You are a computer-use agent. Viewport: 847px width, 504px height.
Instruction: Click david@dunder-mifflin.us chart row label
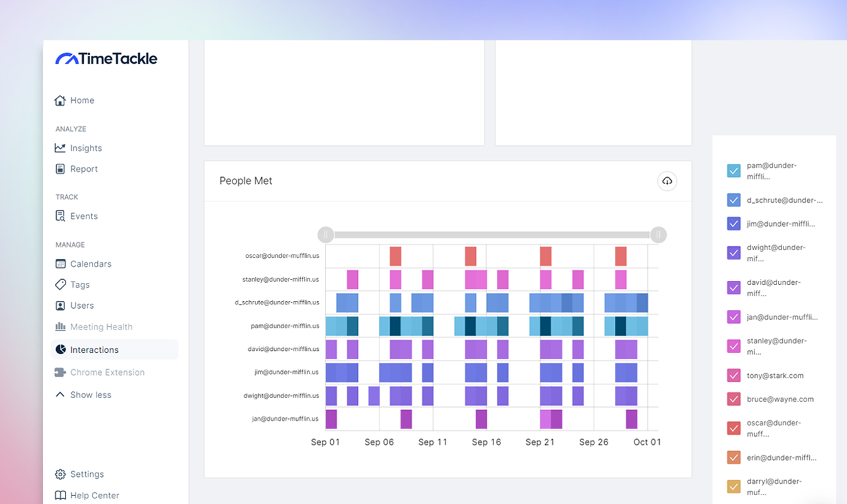(x=284, y=348)
